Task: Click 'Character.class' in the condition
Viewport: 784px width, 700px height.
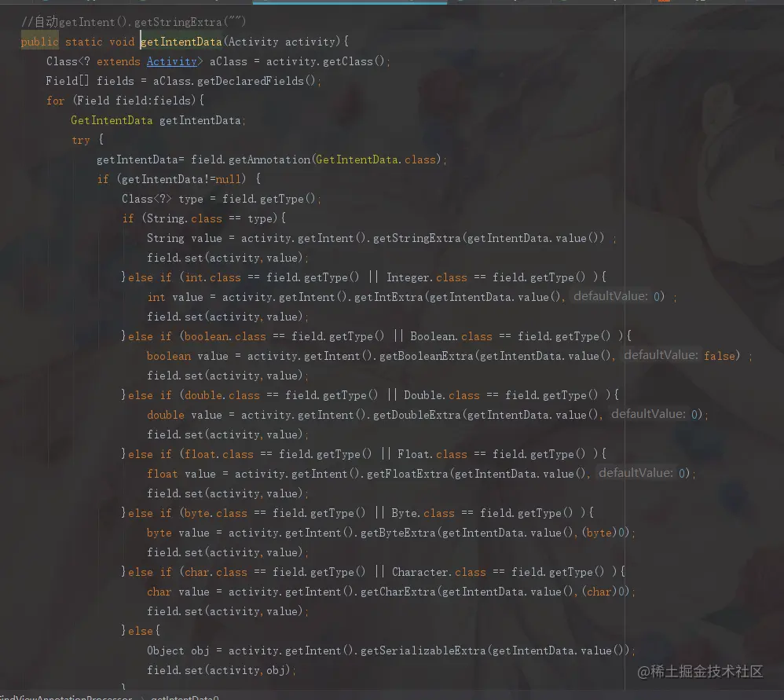Action: coord(438,573)
